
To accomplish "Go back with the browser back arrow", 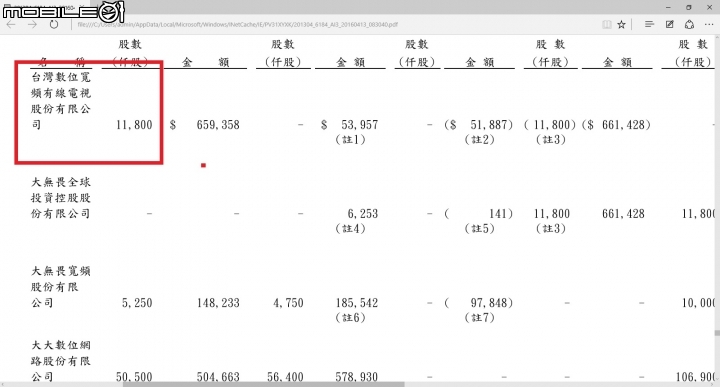I will pos(11,25).
